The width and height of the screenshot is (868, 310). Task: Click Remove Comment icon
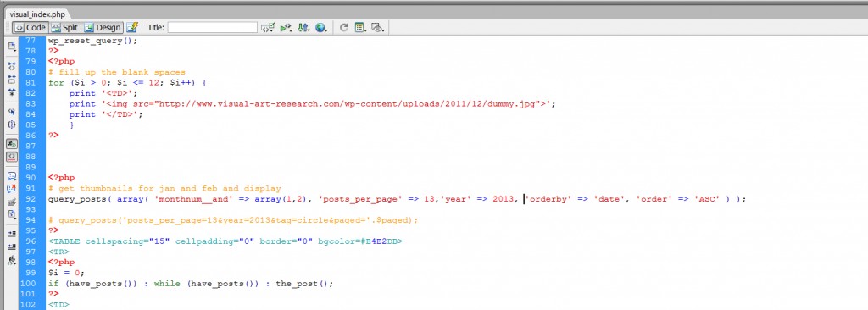click(12, 189)
